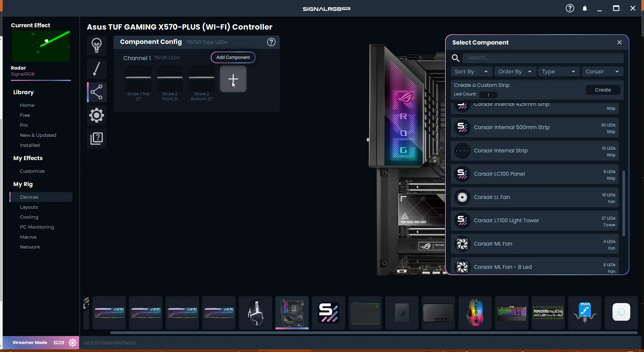The width and height of the screenshot is (644, 352).
Task: Select the first RAM stick device thumbnail
Action: (109, 313)
